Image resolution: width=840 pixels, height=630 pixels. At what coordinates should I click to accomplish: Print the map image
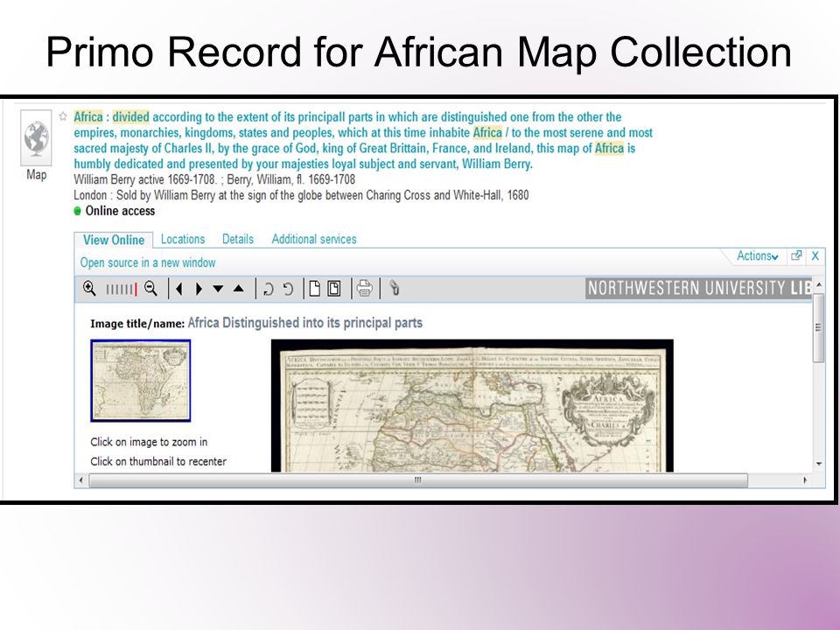[x=364, y=289]
